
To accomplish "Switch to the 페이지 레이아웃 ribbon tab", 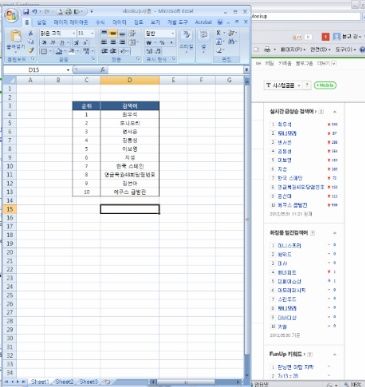I will [x=71, y=22].
